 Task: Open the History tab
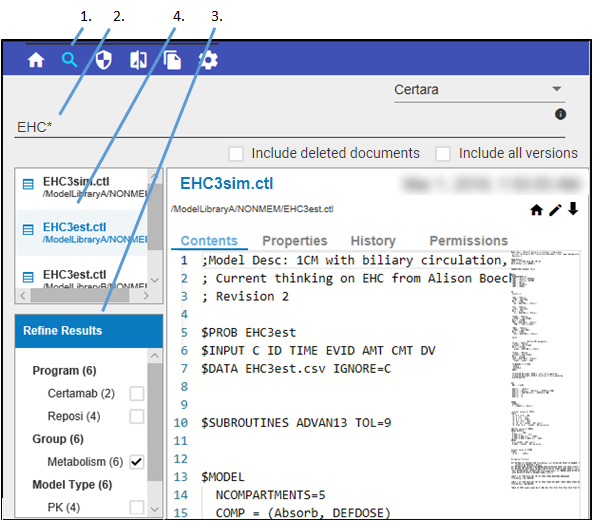click(373, 241)
